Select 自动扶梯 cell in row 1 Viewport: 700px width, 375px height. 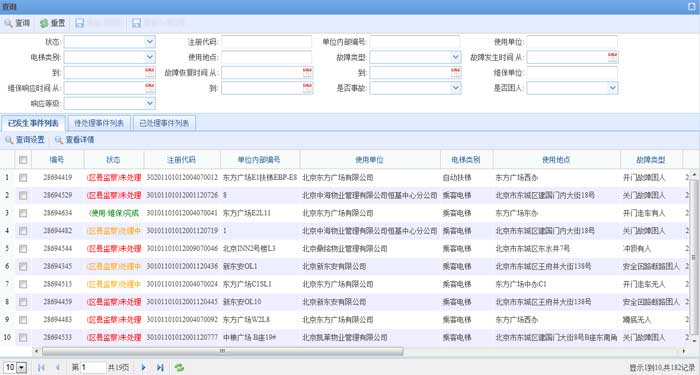point(457,178)
